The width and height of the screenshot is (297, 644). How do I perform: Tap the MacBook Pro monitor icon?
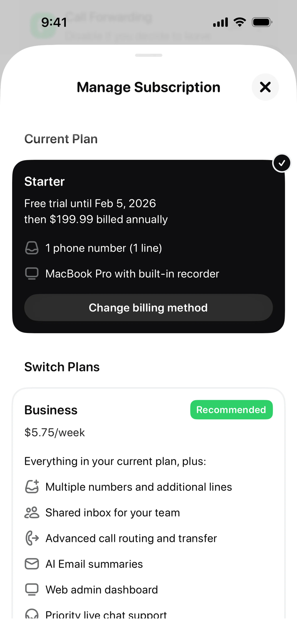point(32,274)
